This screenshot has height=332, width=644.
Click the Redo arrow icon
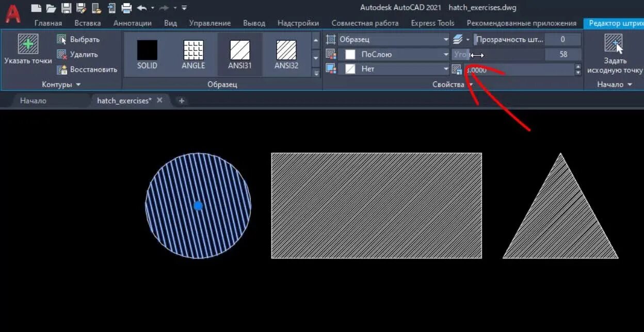(x=165, y=8)
